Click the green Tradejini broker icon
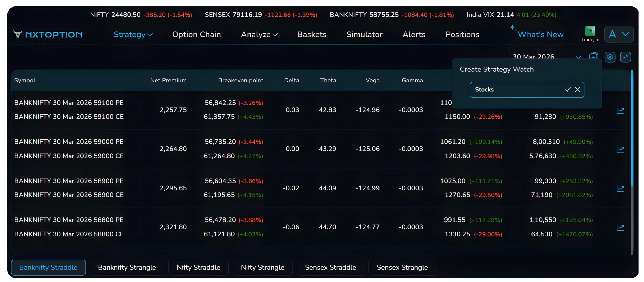644x282 pixels. 590,31
